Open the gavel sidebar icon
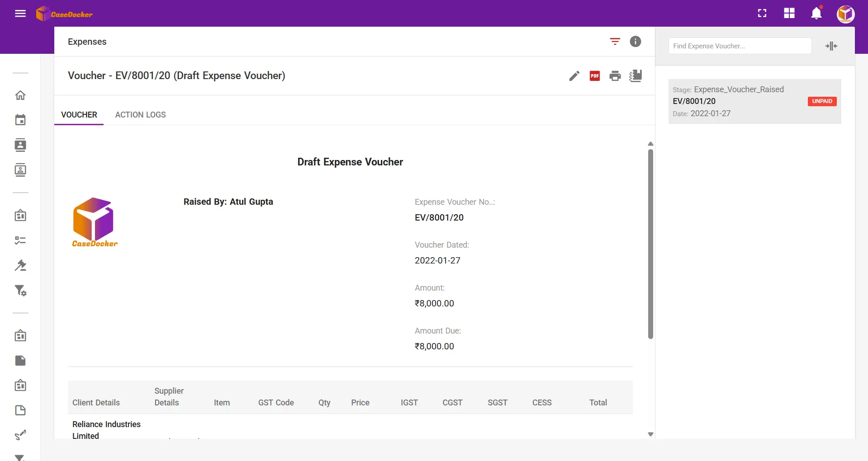 pos(20,265)
